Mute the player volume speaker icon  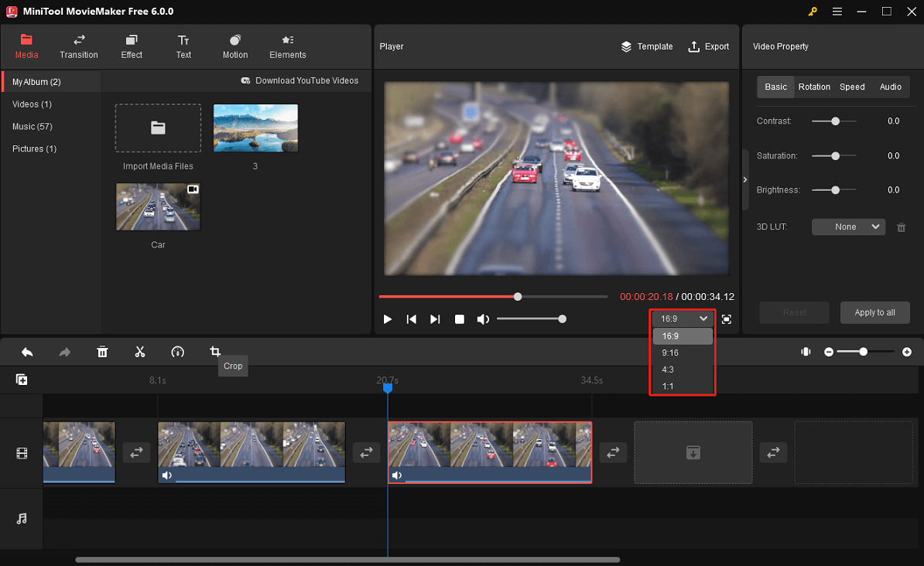(483, 319)
